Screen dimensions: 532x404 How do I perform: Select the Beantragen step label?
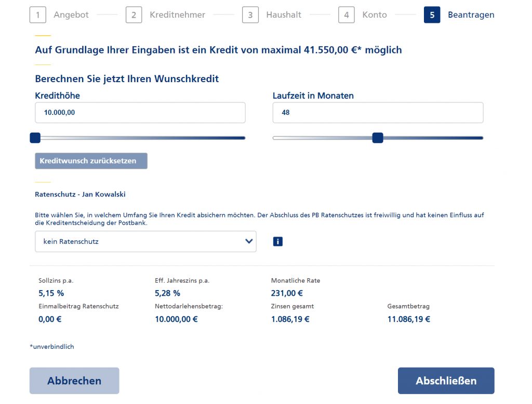[471, 15]
